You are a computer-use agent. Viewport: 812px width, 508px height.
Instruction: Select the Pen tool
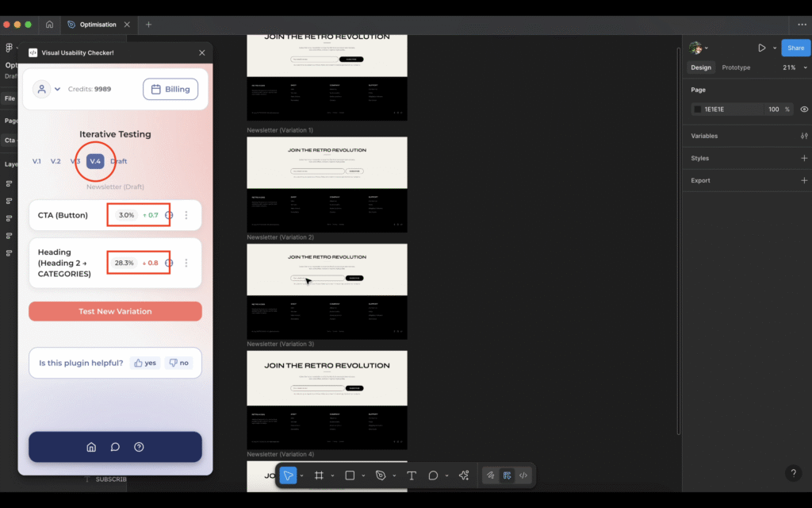point(381,475)
